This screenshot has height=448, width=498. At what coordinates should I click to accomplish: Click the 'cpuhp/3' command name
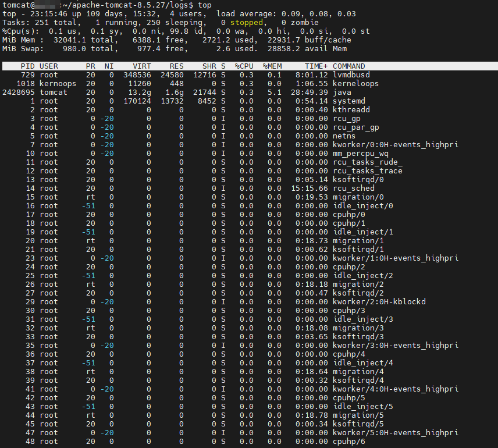(x=348, y=311)
